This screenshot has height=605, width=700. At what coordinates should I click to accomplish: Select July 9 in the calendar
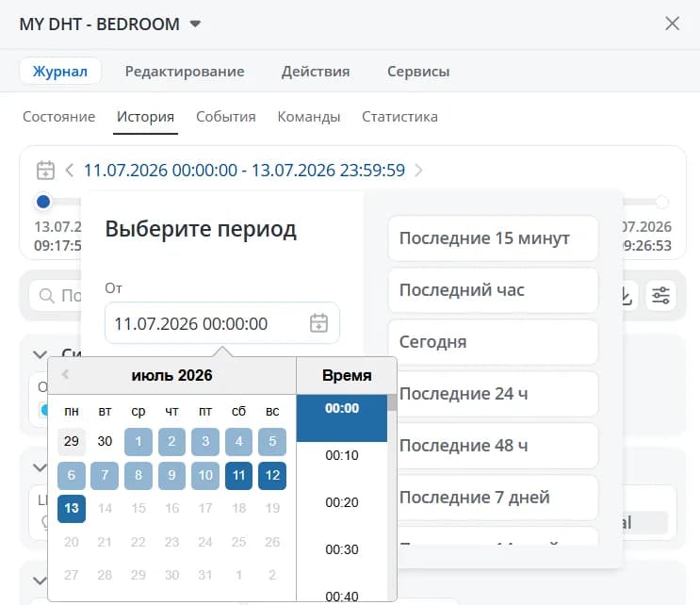click(171, 475)
